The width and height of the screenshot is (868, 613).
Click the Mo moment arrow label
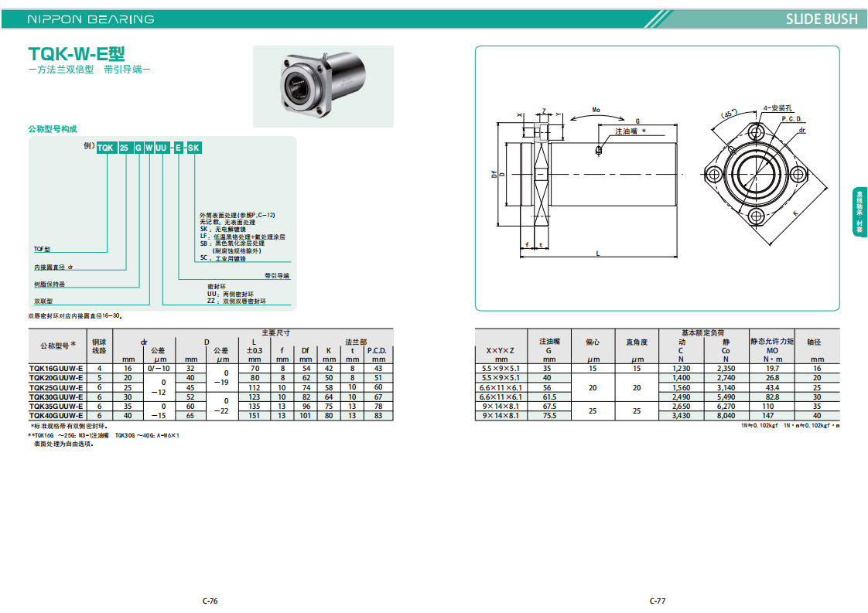tap(596, 110)
